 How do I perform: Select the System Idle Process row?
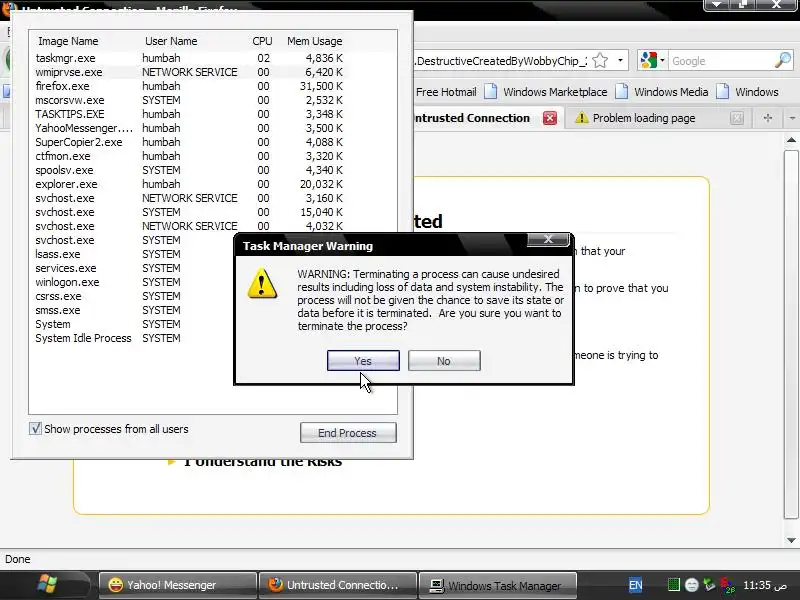[x=133, y=338]
